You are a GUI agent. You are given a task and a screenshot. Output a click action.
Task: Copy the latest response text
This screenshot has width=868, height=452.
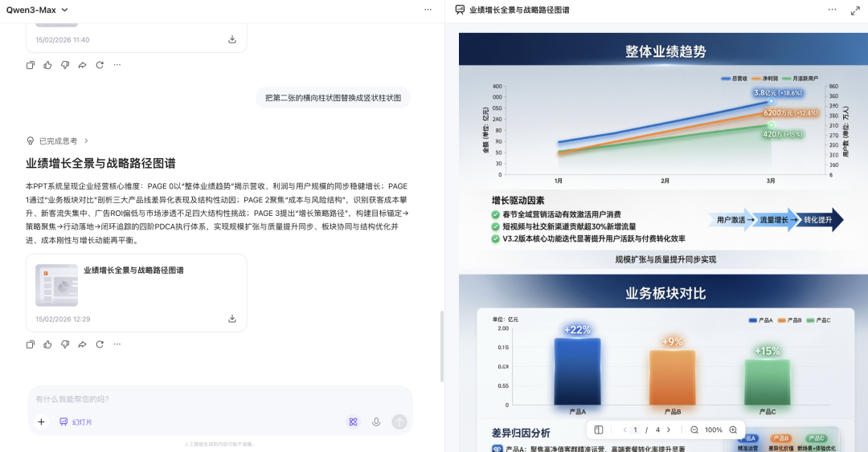31,344
